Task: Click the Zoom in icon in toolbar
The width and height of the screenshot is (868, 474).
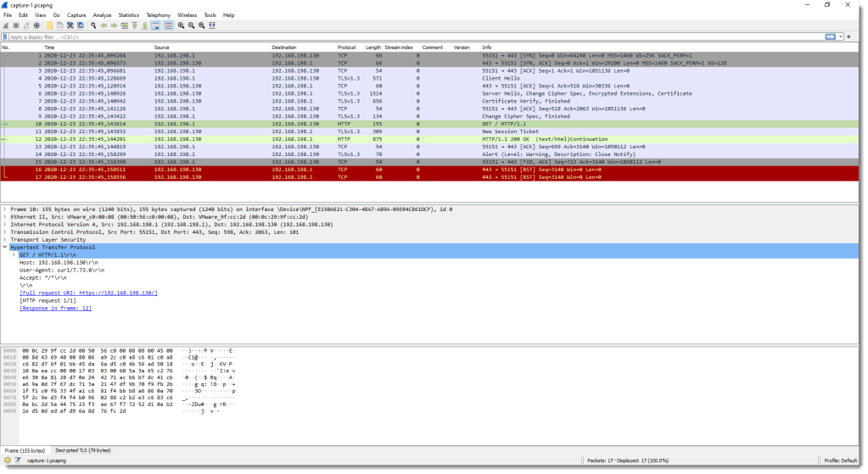Action: point(181,25)
